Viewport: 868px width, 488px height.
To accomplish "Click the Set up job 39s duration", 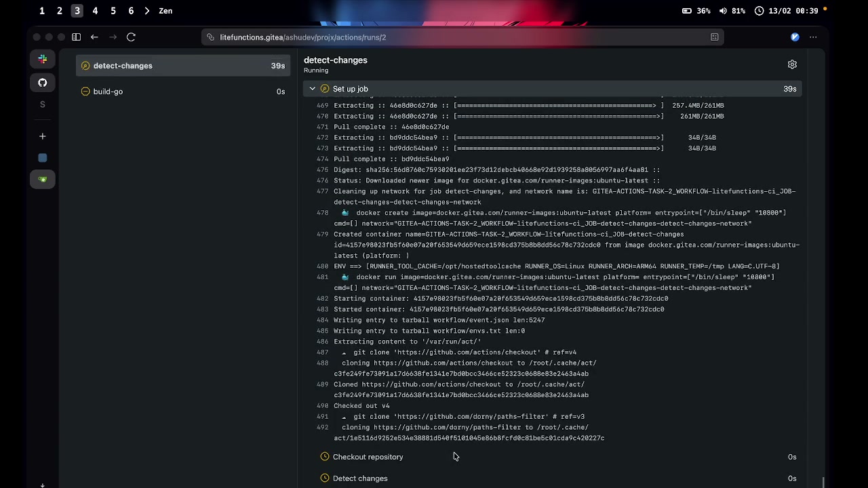I will coord(790,89).
